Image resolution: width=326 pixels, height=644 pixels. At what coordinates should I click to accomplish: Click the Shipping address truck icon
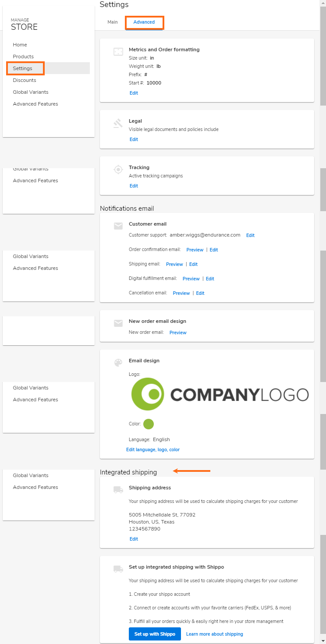click(118, 489)
